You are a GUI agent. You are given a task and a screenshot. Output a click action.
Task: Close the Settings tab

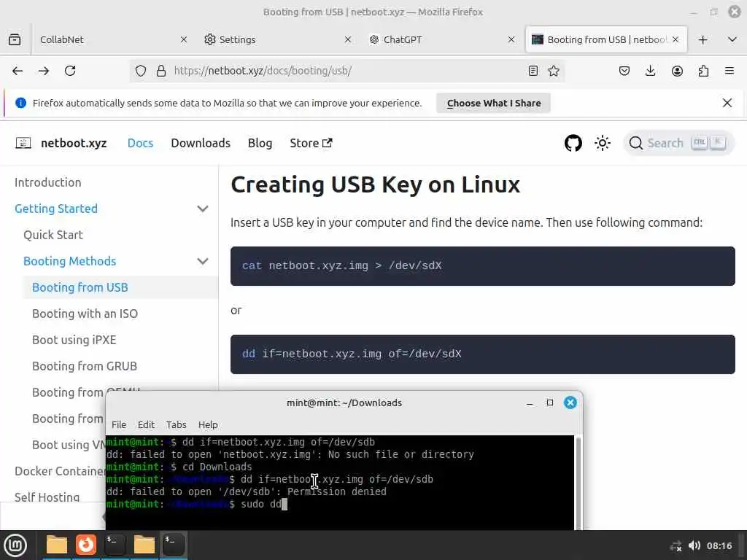click(x=348, y=39)
